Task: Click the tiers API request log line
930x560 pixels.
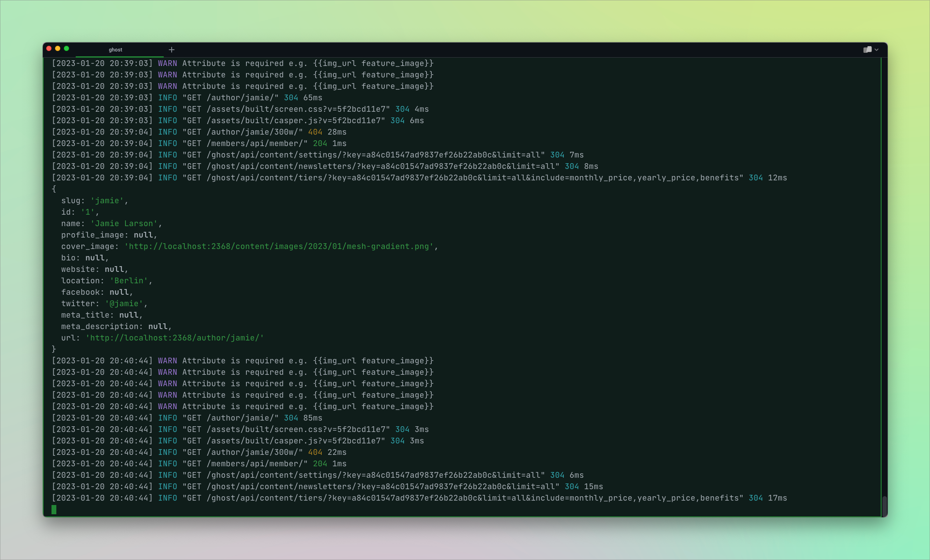Action: point(396,178)
